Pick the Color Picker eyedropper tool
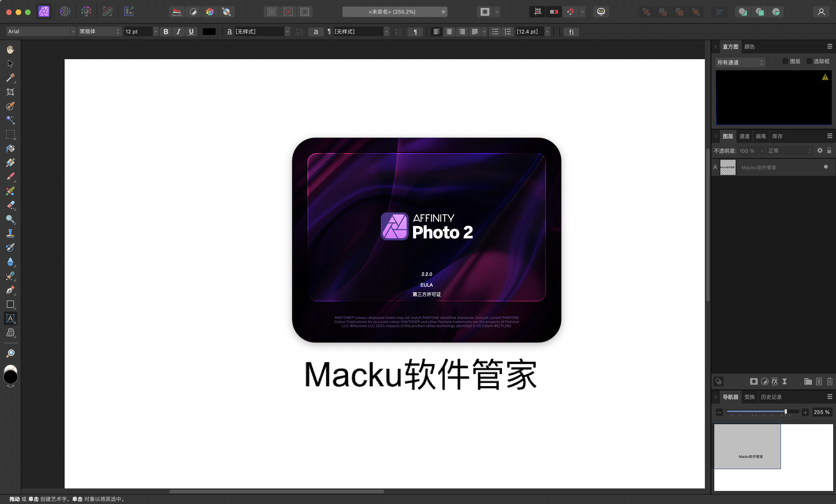 point(10,78)
